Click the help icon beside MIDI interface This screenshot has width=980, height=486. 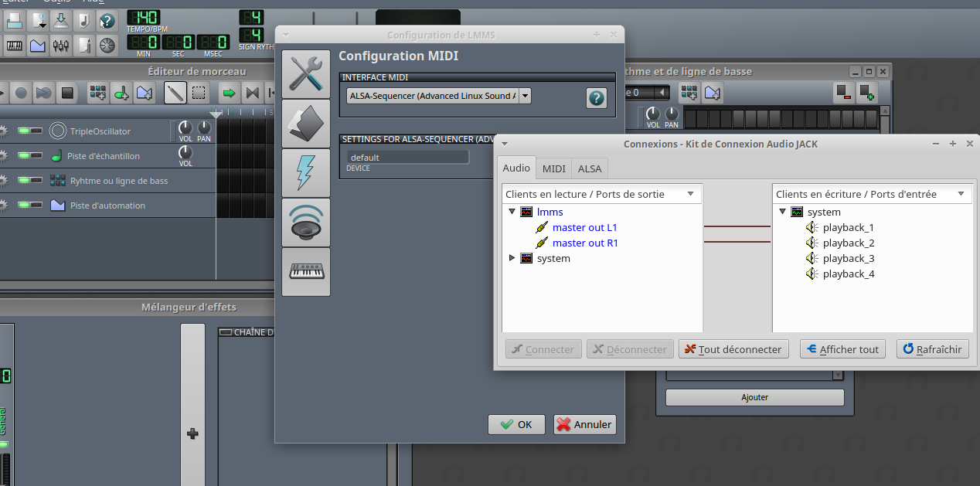pos(597,98)
